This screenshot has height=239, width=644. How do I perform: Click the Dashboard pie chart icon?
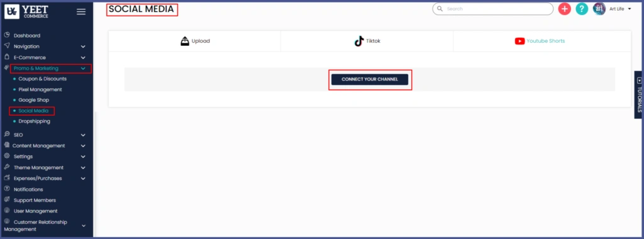point(6,35)
